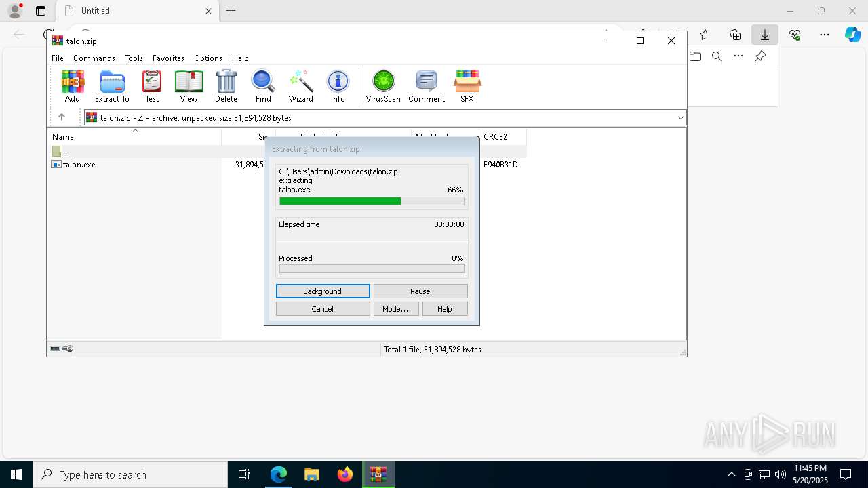Open a new browser tab
Image resolution: width=868 pixels, height=488 pixels.
point(231,11)
